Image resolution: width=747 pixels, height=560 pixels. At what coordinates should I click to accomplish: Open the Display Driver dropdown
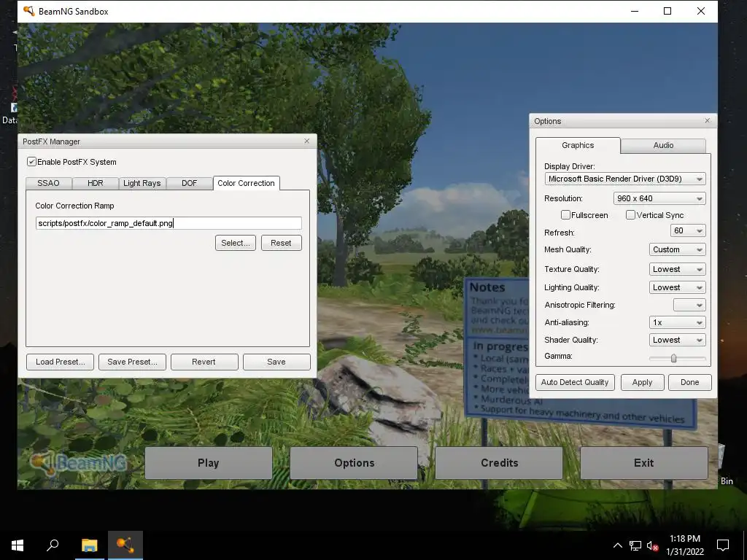[625, 179]
